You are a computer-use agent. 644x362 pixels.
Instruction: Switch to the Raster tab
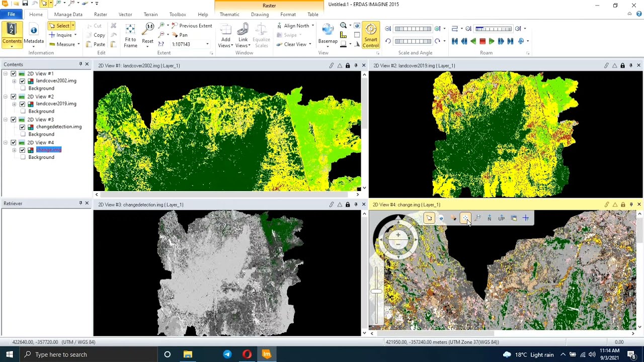point(101,15)
